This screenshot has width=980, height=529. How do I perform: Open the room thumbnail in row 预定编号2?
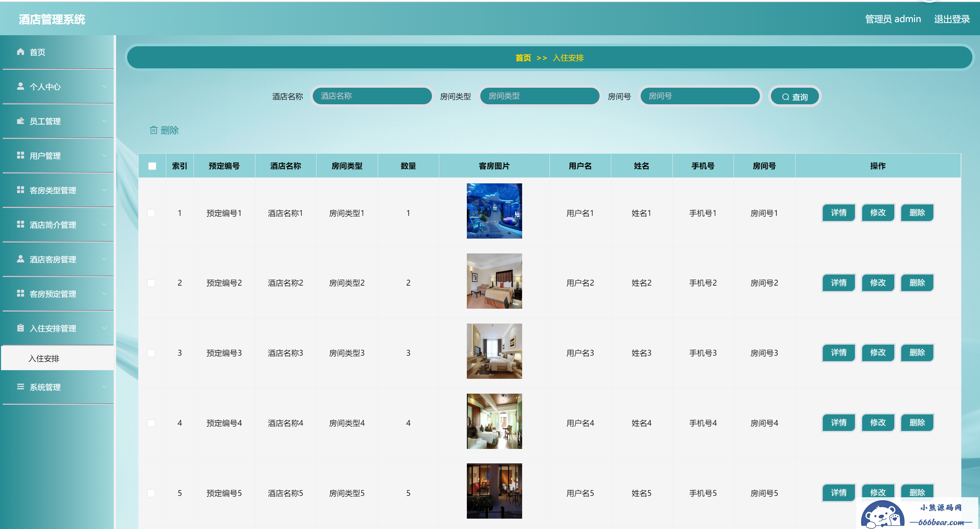(494, 281)
